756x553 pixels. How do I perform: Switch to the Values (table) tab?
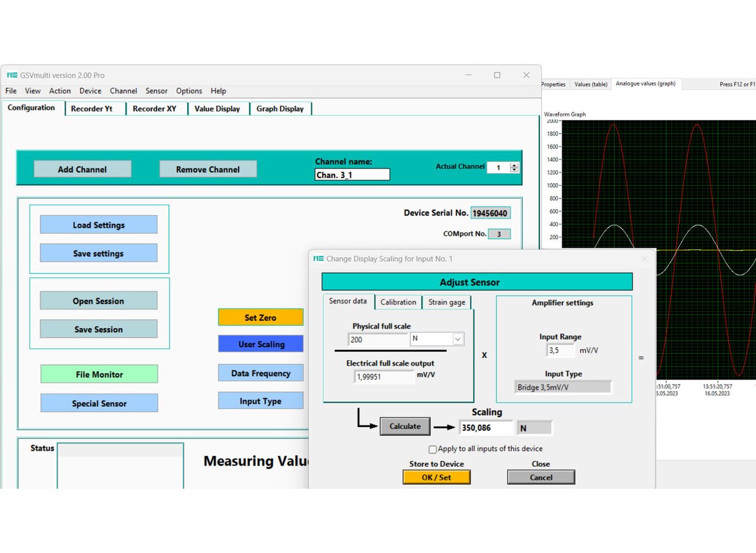(591, 84)
